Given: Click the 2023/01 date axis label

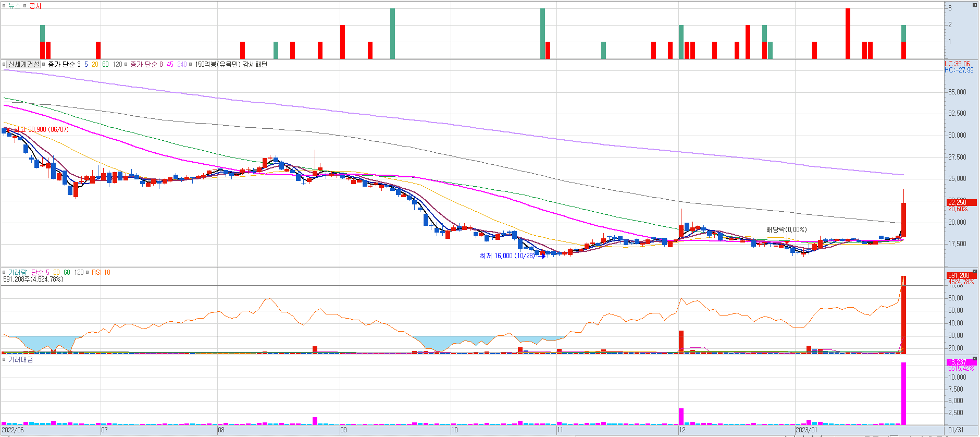Looking at the screenshot, I should click(x=807, y=430).
